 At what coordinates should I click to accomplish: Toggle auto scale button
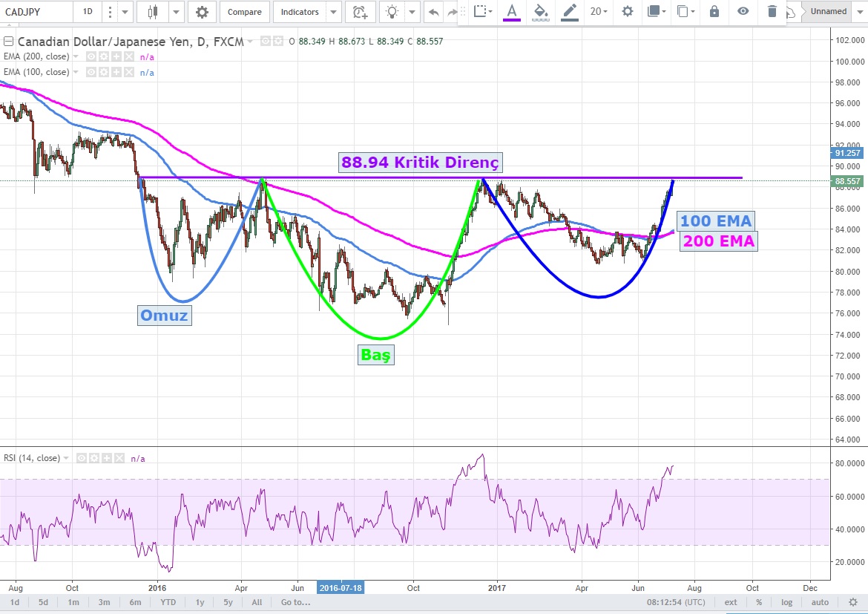click(820, 602)
